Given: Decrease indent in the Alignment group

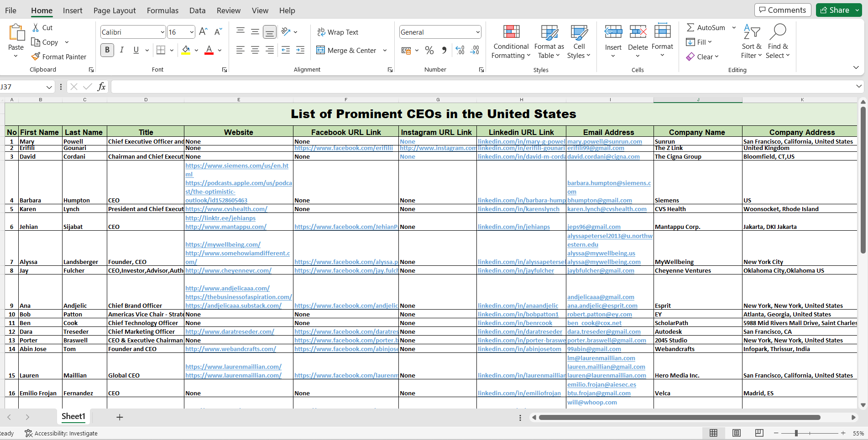Looking at the screenshot, I should (286, 50).
